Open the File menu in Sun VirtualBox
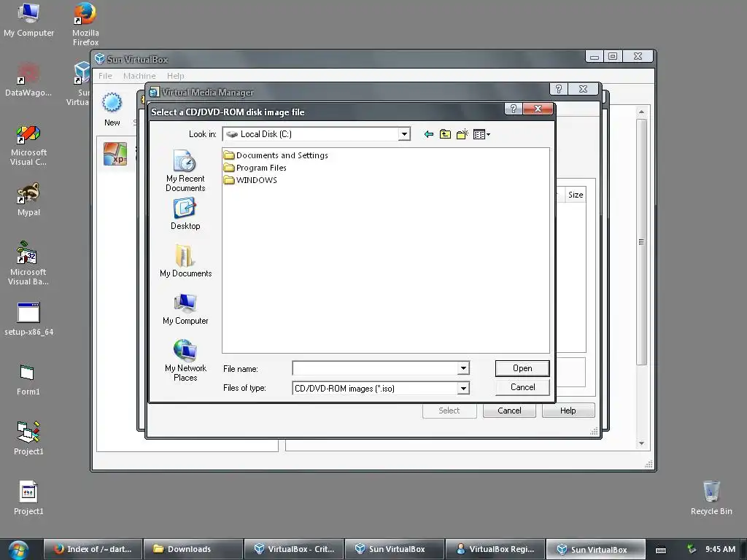Screen dimensions: 747x560 click(105, 76)
